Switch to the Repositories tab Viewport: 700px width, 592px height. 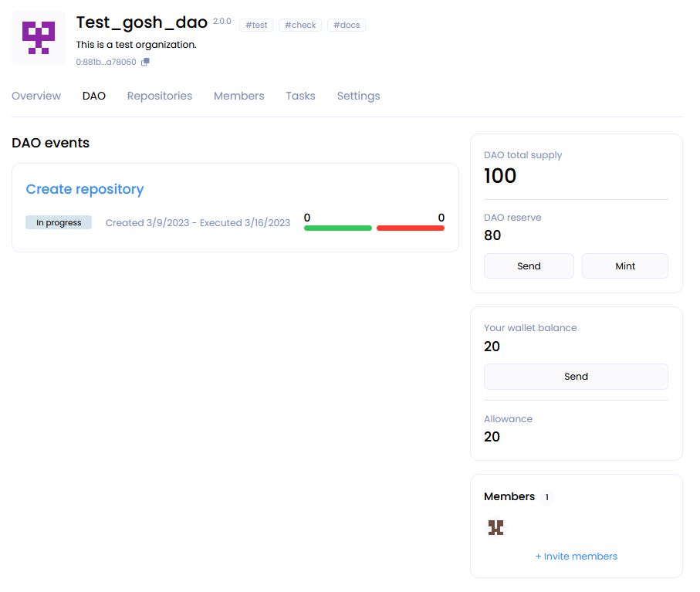pos(160,96)
